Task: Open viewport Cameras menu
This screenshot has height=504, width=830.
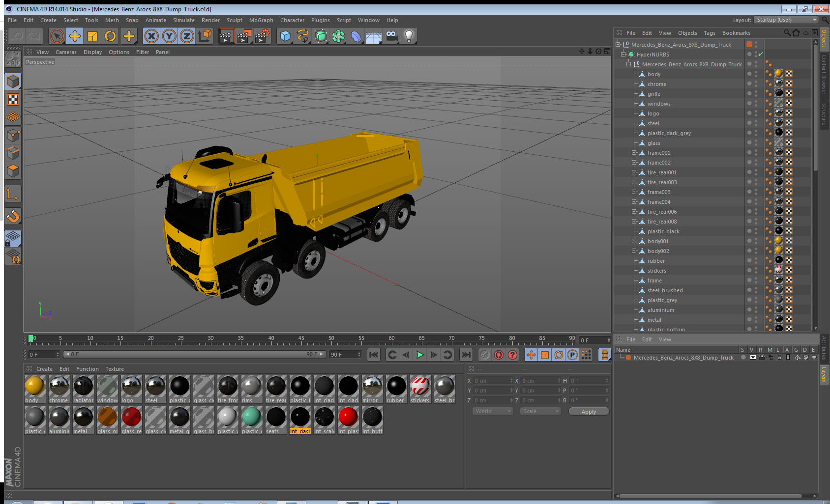Action: pos(66,52)
